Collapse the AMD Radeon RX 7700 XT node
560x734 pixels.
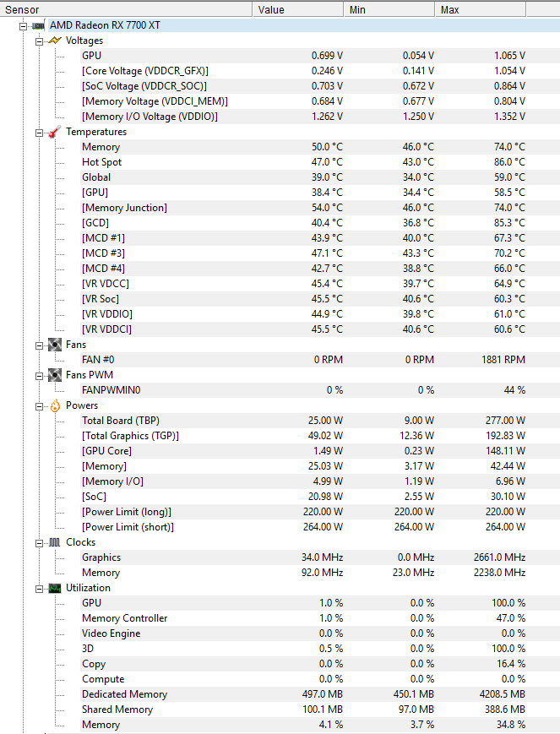click(23, 26)
